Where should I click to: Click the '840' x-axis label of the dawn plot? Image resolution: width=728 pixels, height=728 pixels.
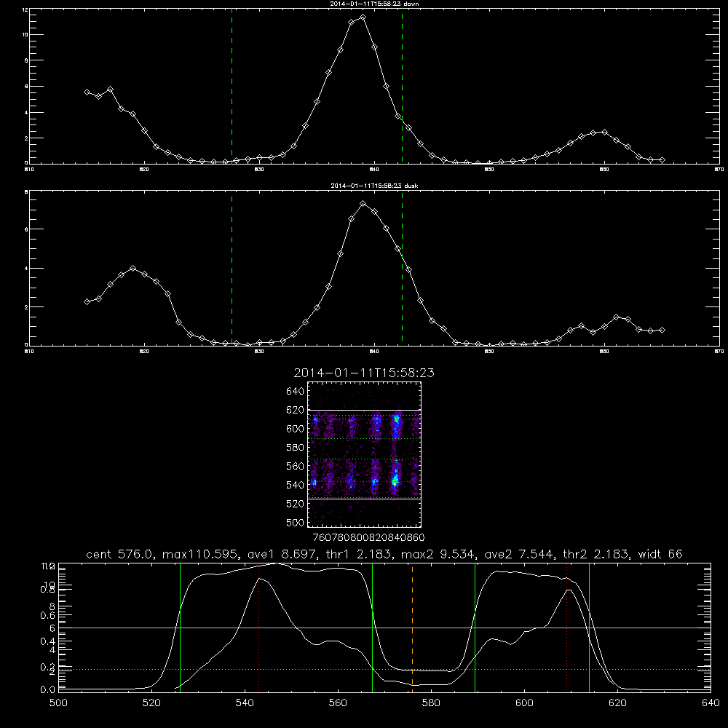(374, 170)
